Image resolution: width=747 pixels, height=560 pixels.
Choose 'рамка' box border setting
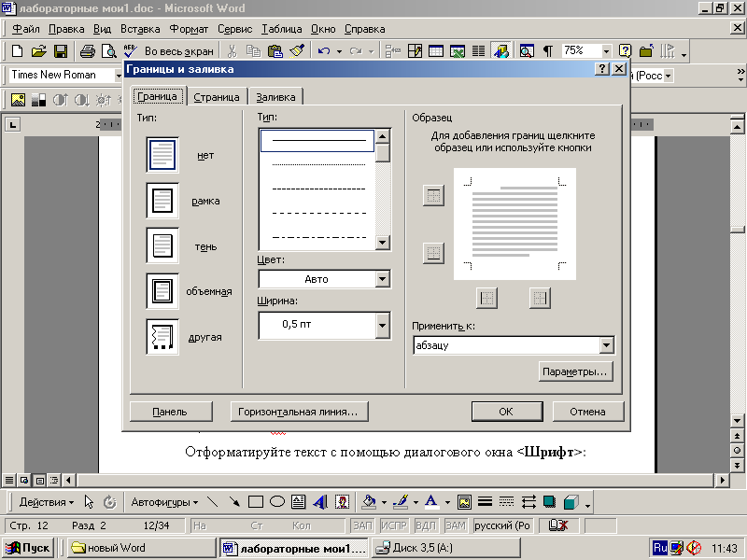tap(162, 201)
